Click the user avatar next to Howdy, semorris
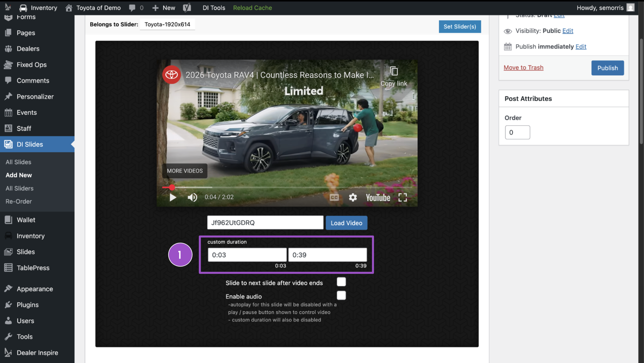The image size is (644, 363). [630, 8]
